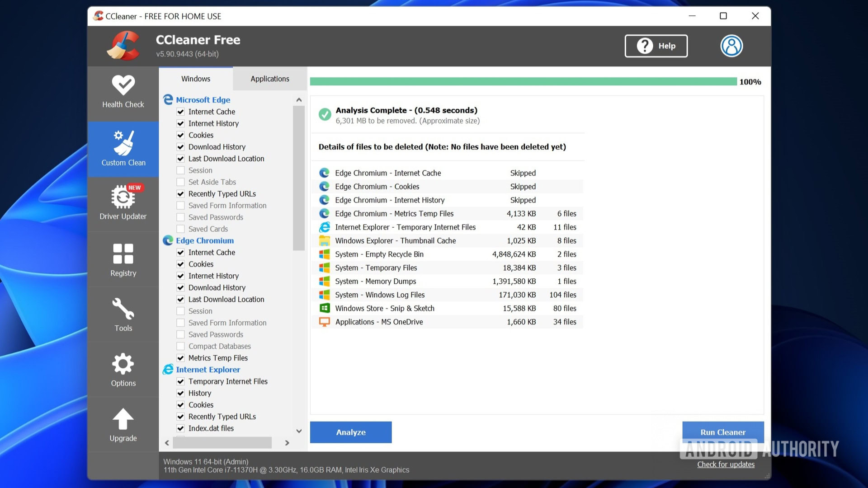Open the Registry cleaner section
The width and height of the screenshot is (868, 488).
pos(123,259)
